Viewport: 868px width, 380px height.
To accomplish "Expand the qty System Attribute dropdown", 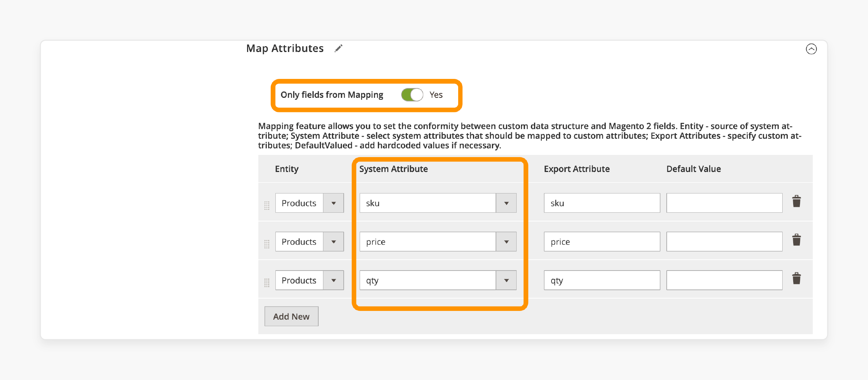I will point(506,280).
